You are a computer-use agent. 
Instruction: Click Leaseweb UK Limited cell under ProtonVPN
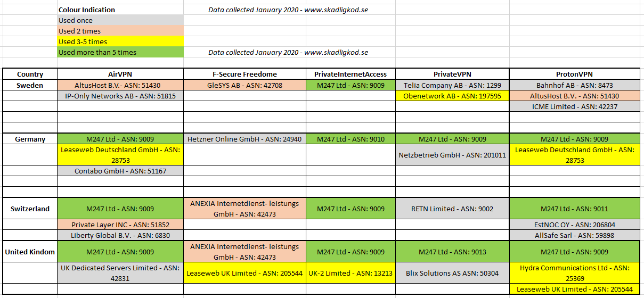point(574,289)
